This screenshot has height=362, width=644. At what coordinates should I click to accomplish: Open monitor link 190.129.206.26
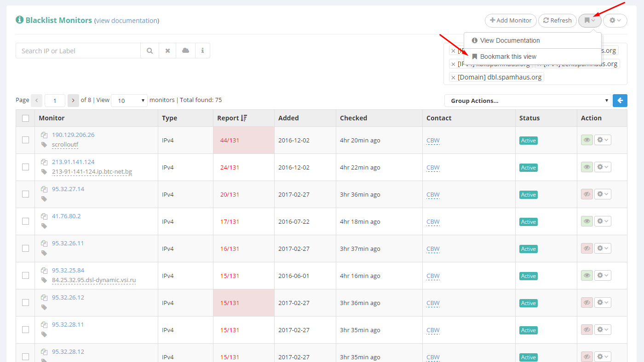click(73, 135)
